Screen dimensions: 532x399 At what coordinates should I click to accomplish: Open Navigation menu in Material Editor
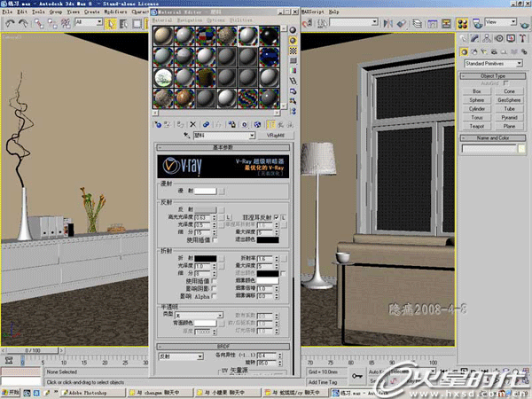[190, 20]
